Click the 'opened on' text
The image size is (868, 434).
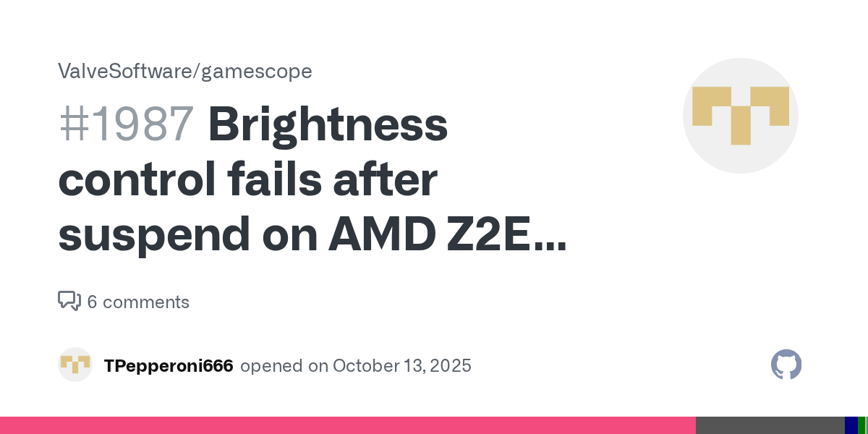click(283, 366)
